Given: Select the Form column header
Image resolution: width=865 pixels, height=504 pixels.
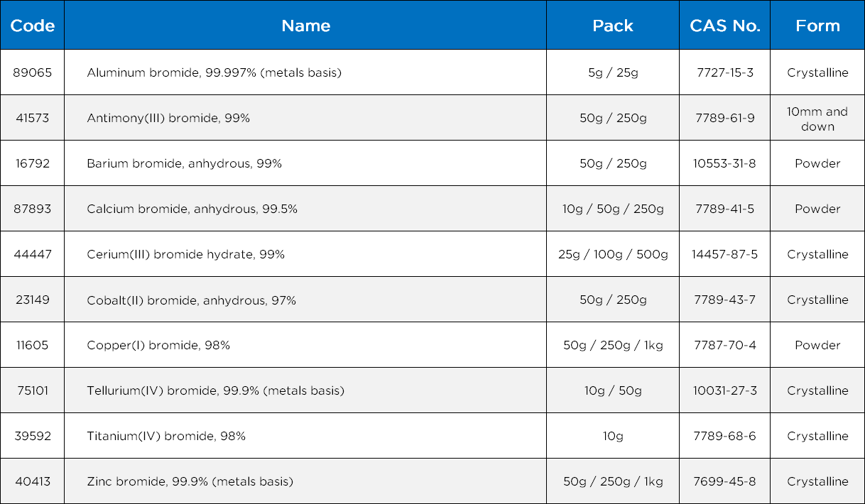Looking at the screenshot, I should coord(817,26).
